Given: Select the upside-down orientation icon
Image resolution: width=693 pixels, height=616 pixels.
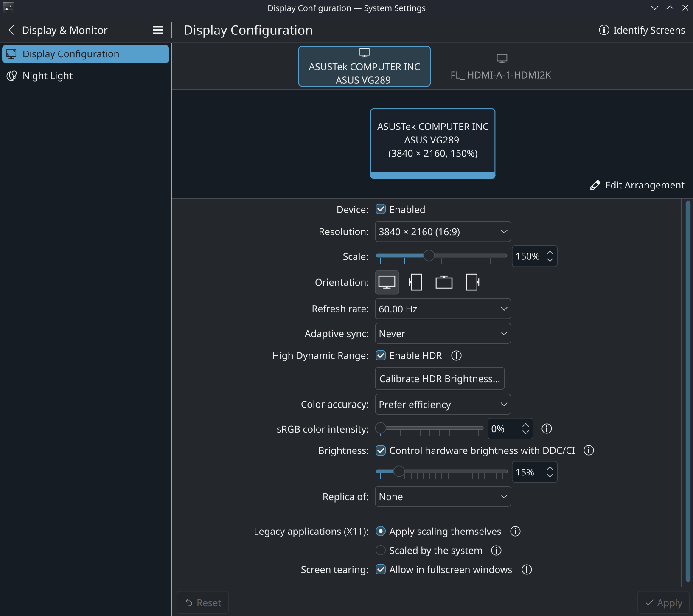Looking at the screenshot, I should pos(444,282).
